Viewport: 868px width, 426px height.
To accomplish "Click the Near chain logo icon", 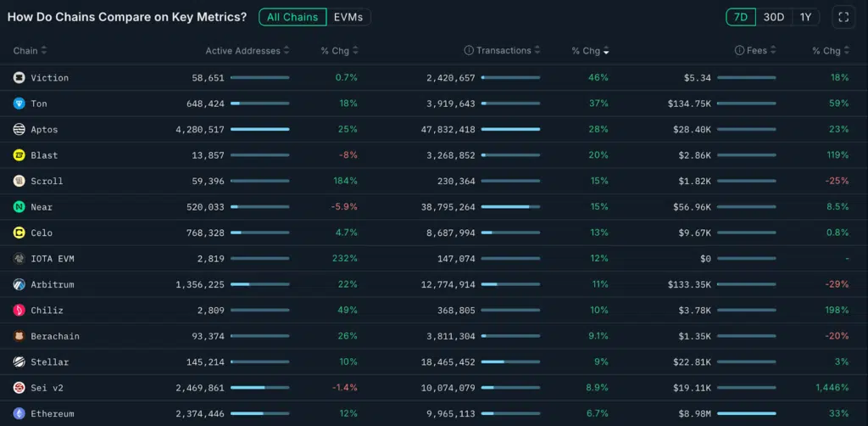I will (19, 207).
